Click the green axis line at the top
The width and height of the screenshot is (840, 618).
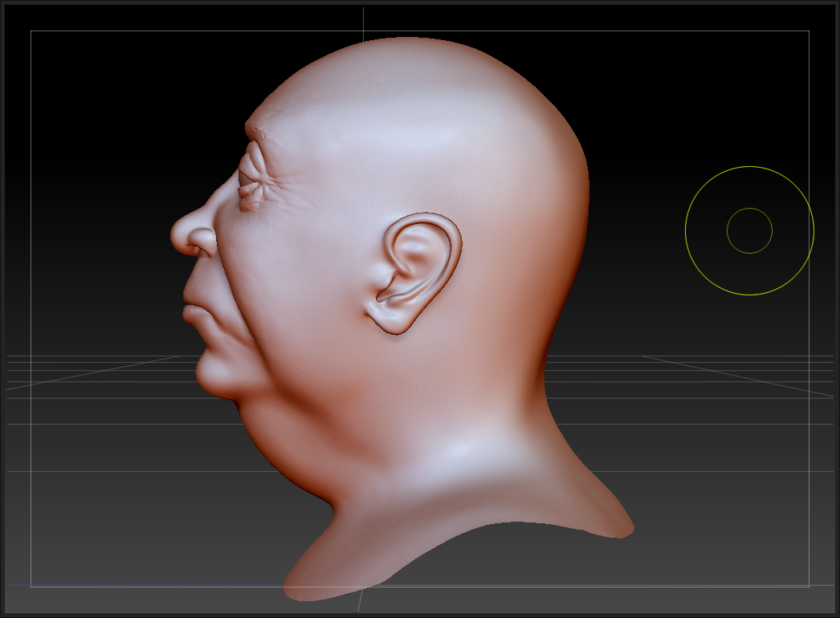(x=363, y=20)
